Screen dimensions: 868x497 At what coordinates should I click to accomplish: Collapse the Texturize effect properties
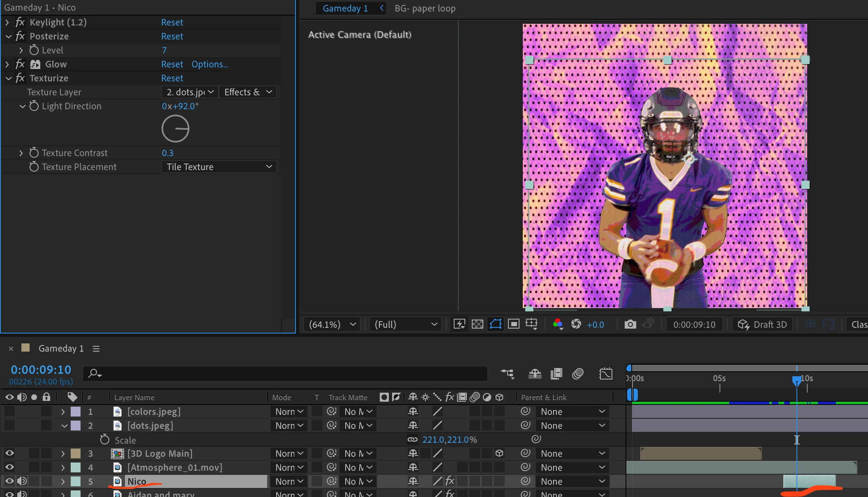[9, 78]
